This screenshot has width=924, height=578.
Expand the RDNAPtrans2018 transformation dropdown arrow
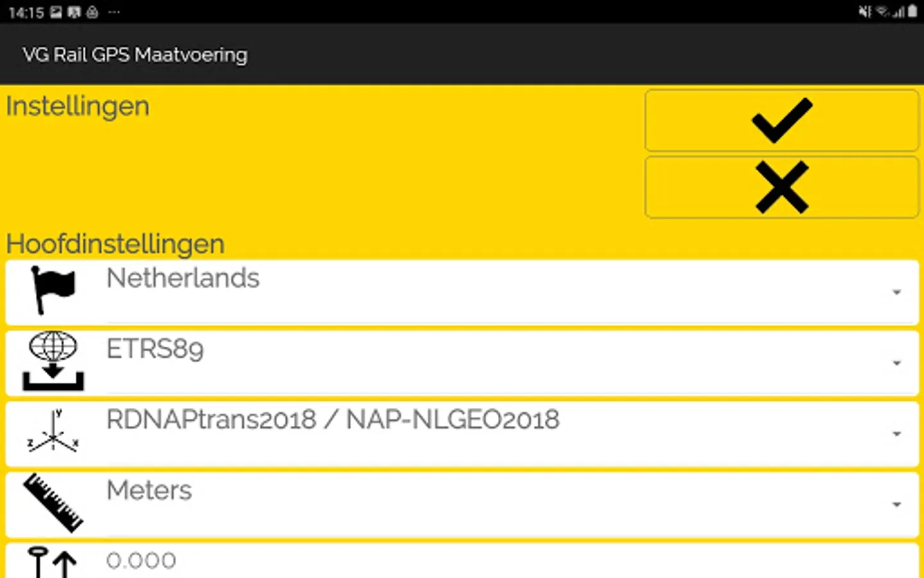(x=896, y=434)
